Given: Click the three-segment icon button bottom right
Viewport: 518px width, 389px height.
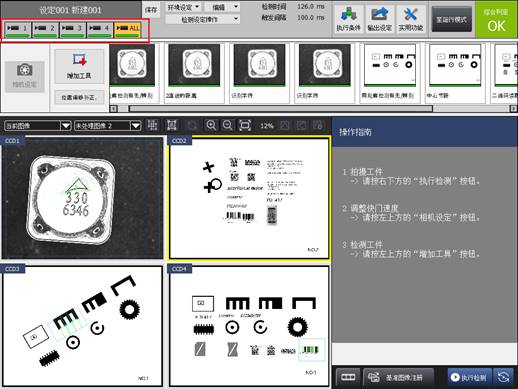Looking at the screenshot, I should pyautogui.click(x=348, y=377).
